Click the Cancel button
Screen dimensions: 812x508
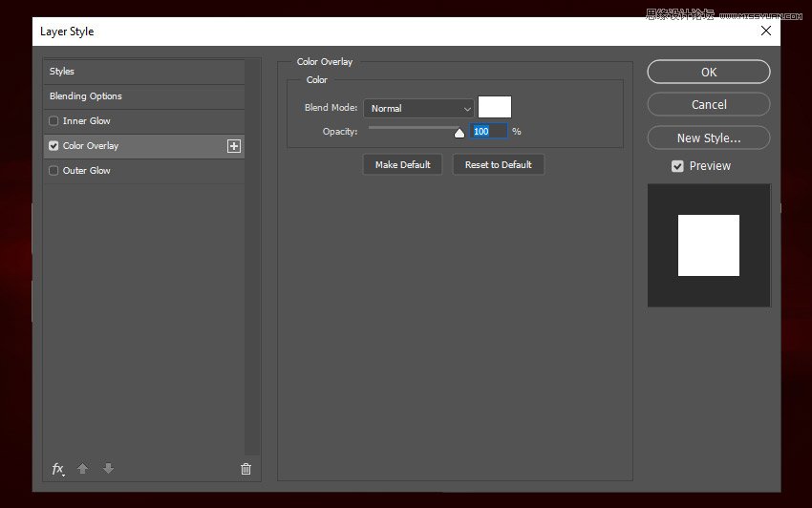click(x=708, y=105)
